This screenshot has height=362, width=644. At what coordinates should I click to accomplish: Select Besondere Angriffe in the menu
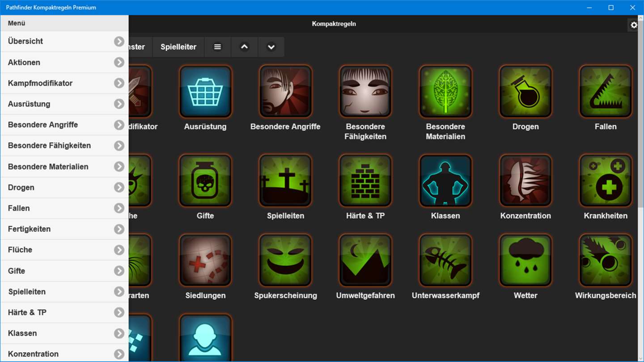64,125
